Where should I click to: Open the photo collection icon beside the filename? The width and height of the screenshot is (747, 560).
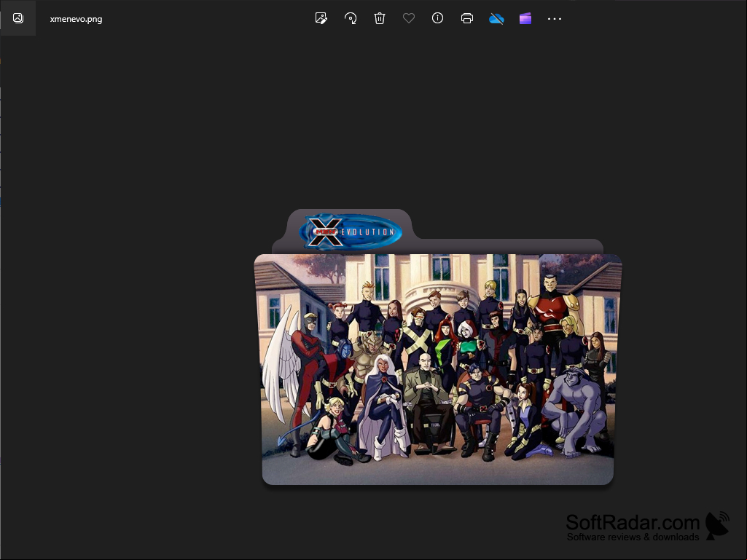pyautogui.click(x=18, y=18)
